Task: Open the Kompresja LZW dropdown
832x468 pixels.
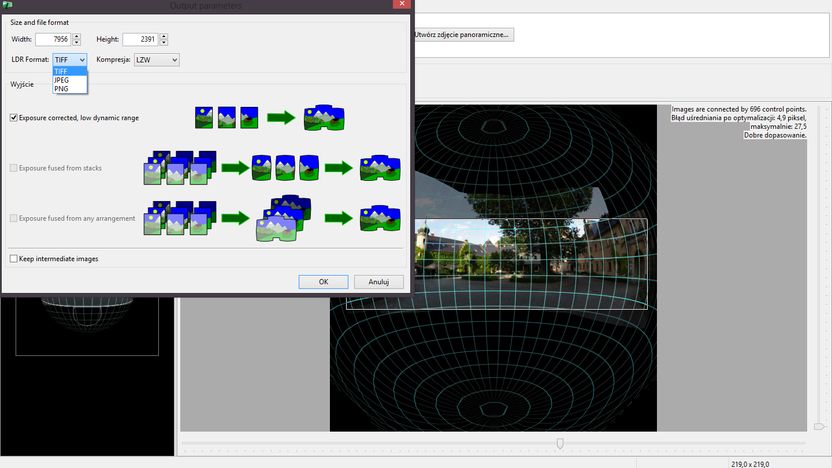Action: (157, 60)
